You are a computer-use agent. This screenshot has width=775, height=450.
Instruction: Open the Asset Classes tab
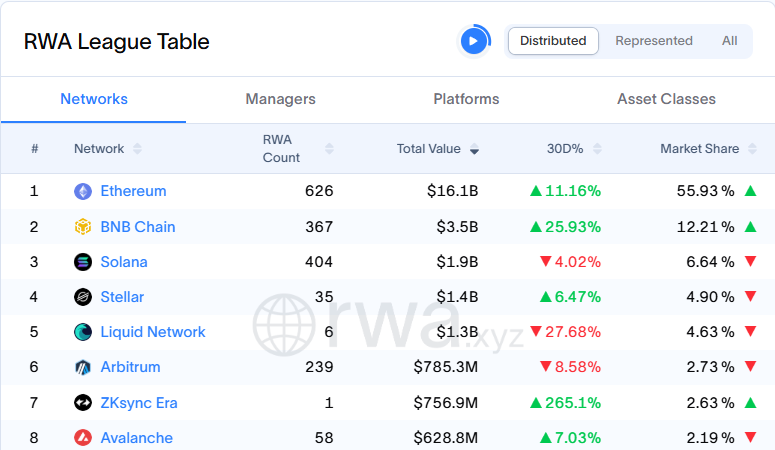click(x=666, y=99)
